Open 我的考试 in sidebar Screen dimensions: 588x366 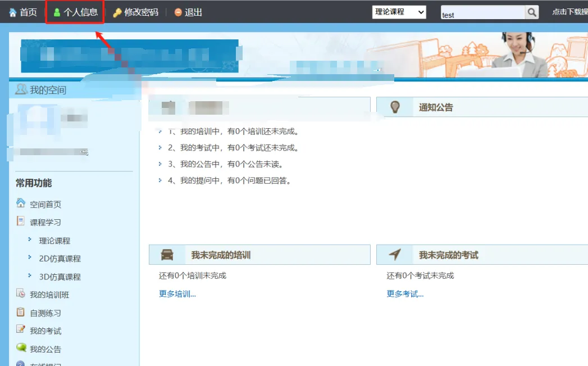coord(45,331)
